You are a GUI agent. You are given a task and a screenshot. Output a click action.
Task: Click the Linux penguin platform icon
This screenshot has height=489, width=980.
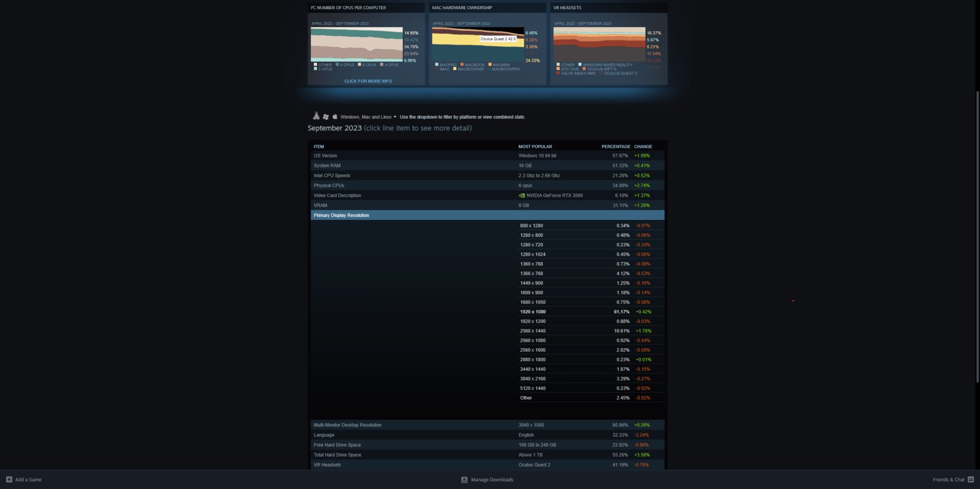(316, 116)
